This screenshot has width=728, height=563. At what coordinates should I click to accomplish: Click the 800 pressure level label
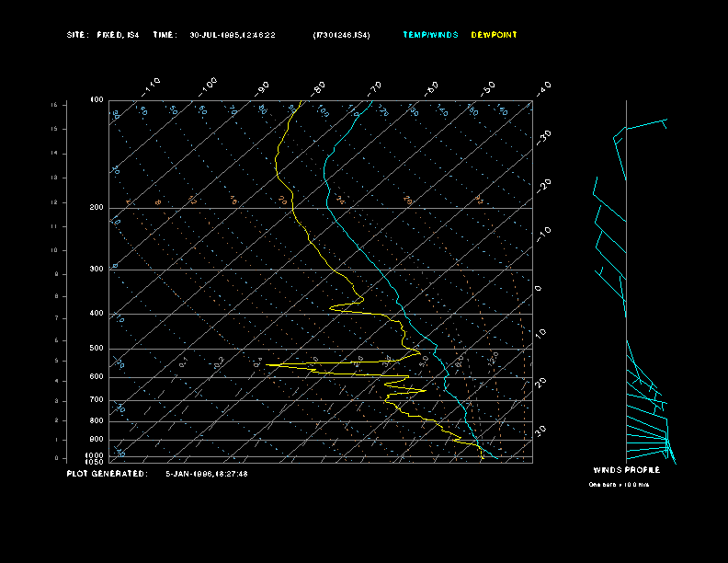point(97,420)
